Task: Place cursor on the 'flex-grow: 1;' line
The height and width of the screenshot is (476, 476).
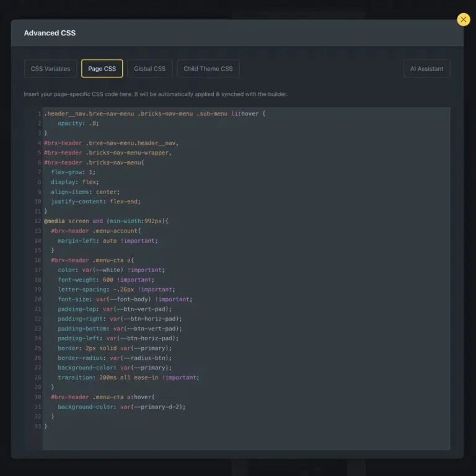Action: tap(73, 172)
